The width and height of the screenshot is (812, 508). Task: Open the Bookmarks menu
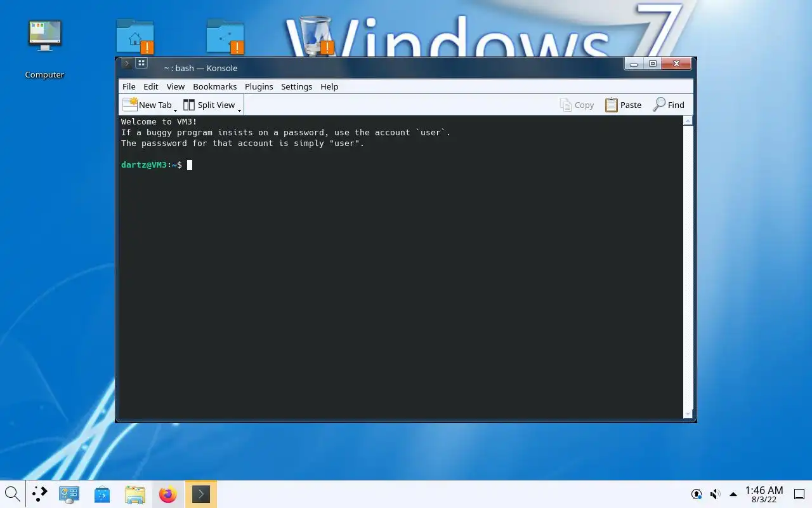(x=215, y=86)
